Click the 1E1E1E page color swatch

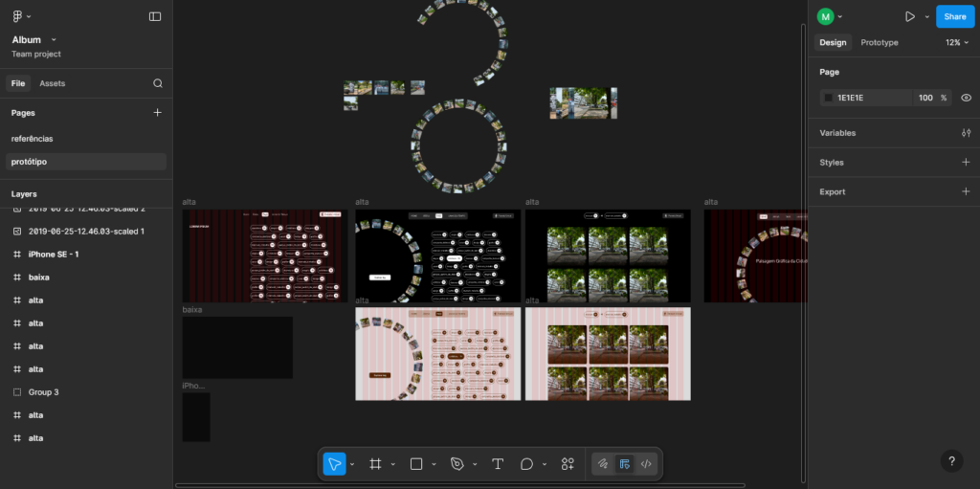(x=828, y=98)
